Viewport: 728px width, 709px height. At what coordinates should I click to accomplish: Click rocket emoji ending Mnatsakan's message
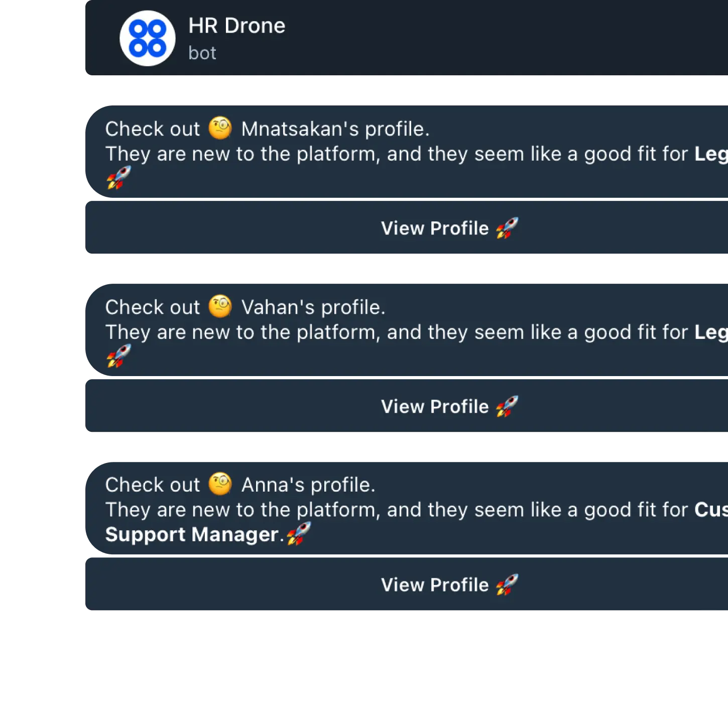pos(118,178)
